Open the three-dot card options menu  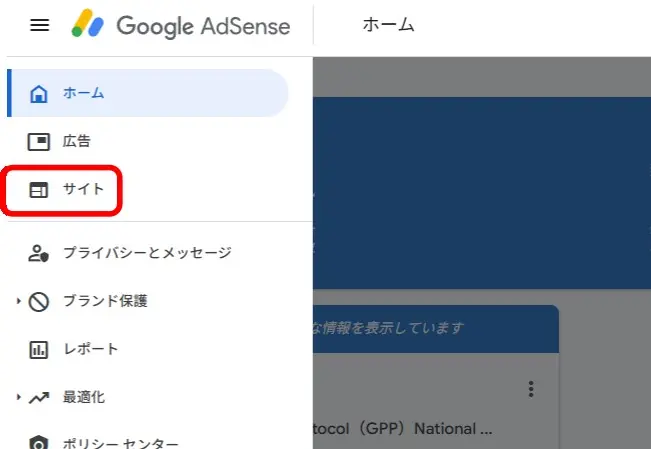pyautogui.click(x=531, y=389)
